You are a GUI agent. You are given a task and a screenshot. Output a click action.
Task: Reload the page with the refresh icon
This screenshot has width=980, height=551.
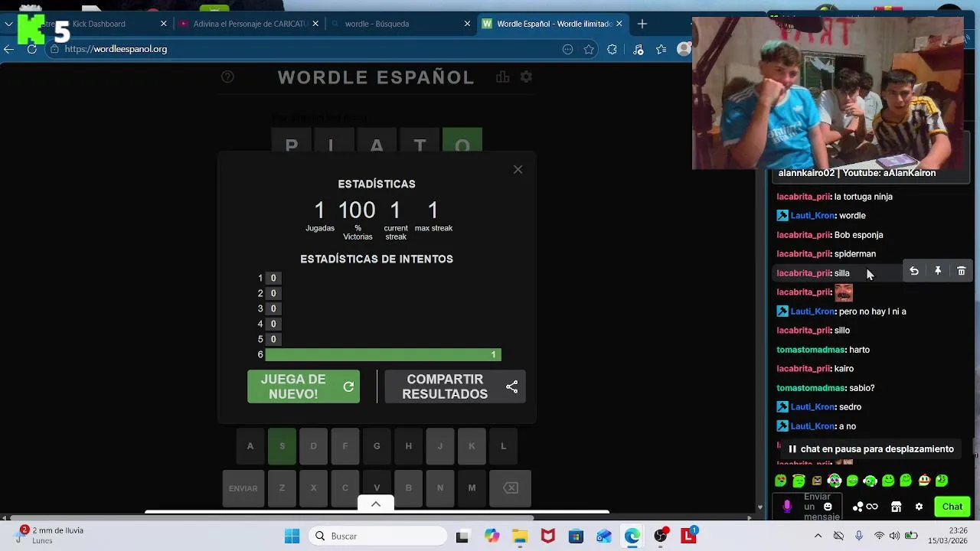pos(31,49)
